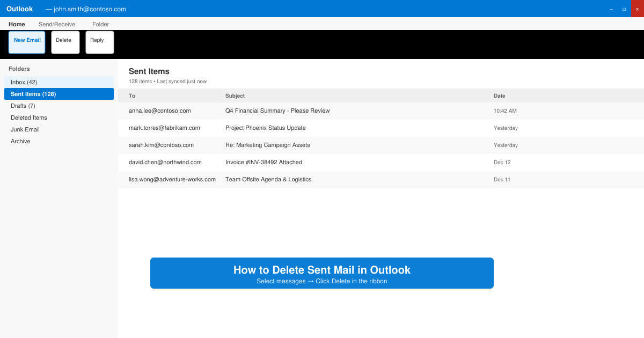The image size is (644, 338).
Task: Open the Inbox (42) folder
Action: pos(59,82)
